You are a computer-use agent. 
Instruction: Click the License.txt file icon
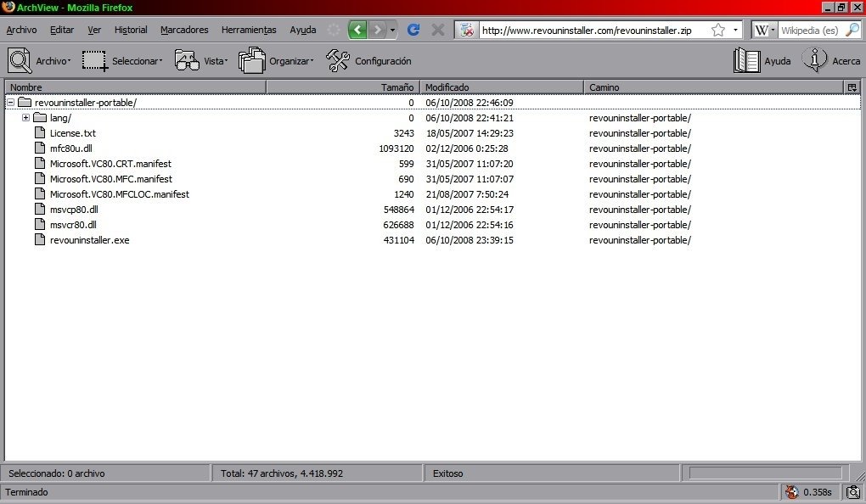40,133
